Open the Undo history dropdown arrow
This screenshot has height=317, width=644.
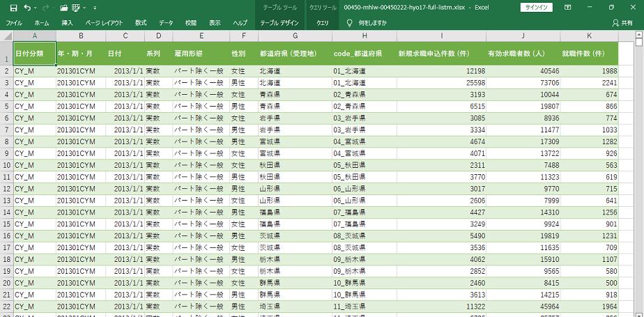[x=36, y=8]
